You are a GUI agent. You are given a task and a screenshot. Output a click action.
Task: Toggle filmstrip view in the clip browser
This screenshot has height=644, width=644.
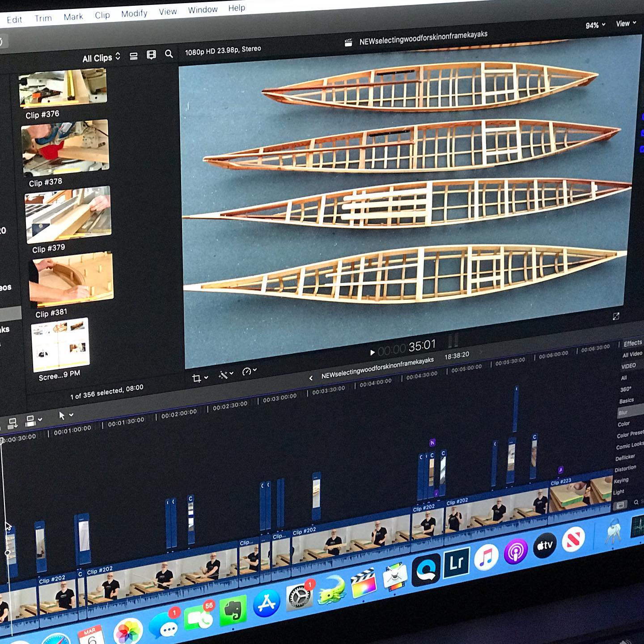point(151,55)
